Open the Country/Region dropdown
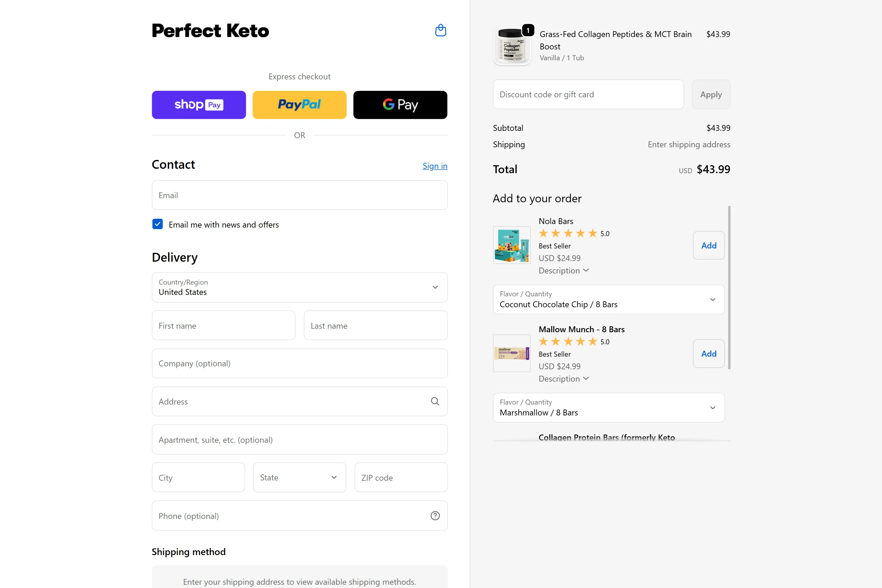 point(299,287)
